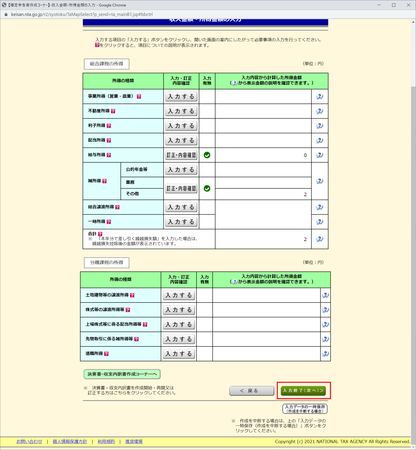Go back with the 戻る button

tap(252, 391)
